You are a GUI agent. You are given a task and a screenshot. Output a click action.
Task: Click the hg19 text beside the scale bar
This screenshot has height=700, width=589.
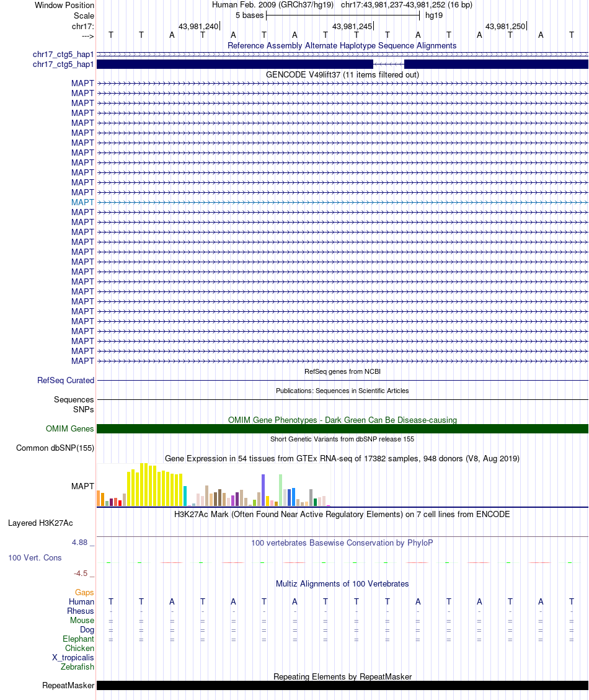(433, 16)
